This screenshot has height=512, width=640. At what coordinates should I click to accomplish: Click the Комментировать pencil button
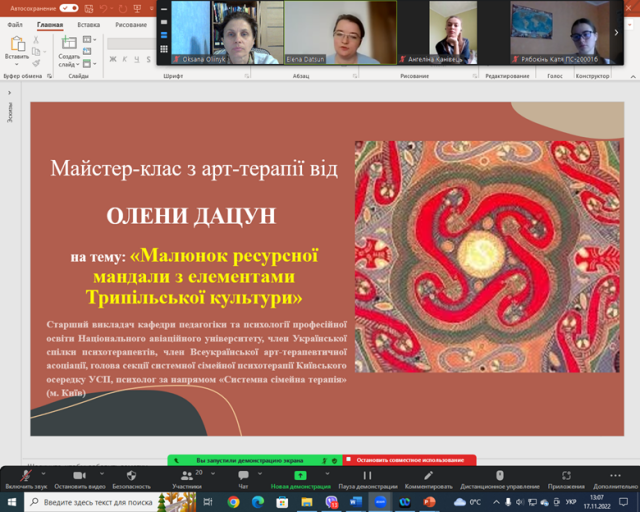429,479
